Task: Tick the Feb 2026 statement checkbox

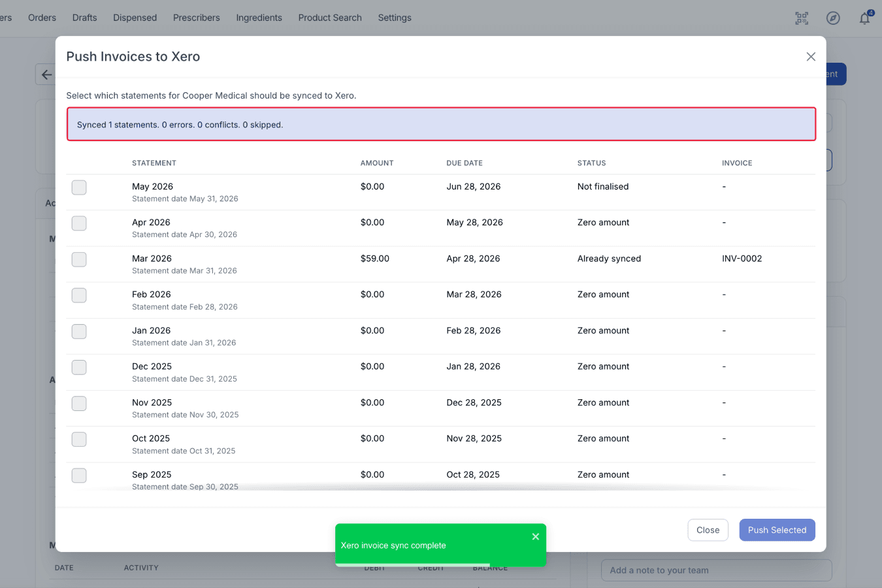Action: [79, 295]
